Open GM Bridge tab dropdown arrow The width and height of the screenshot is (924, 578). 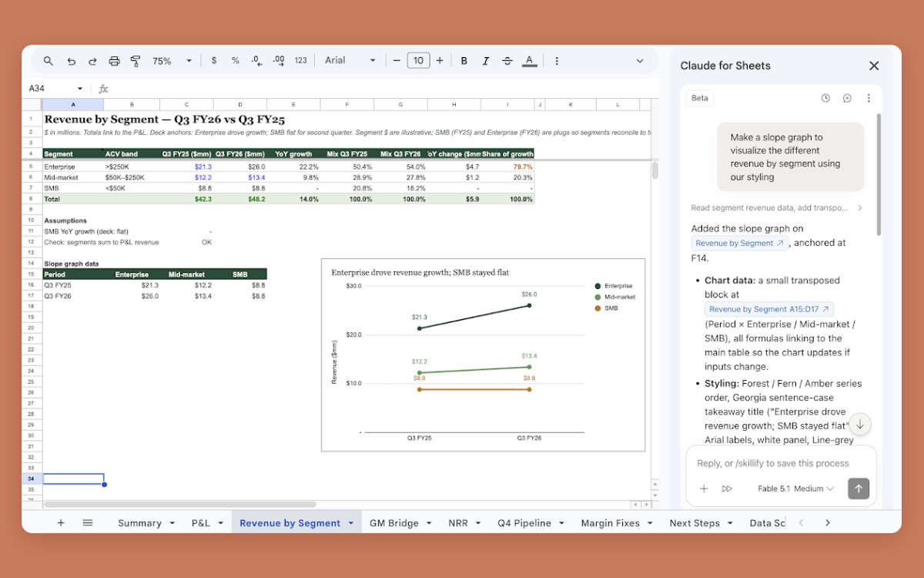(430, 523)
